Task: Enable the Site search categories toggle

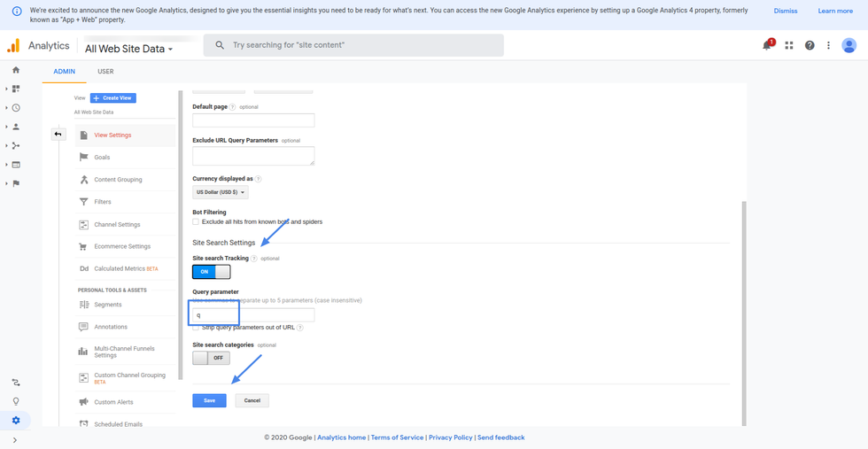Action: [211, 358]
